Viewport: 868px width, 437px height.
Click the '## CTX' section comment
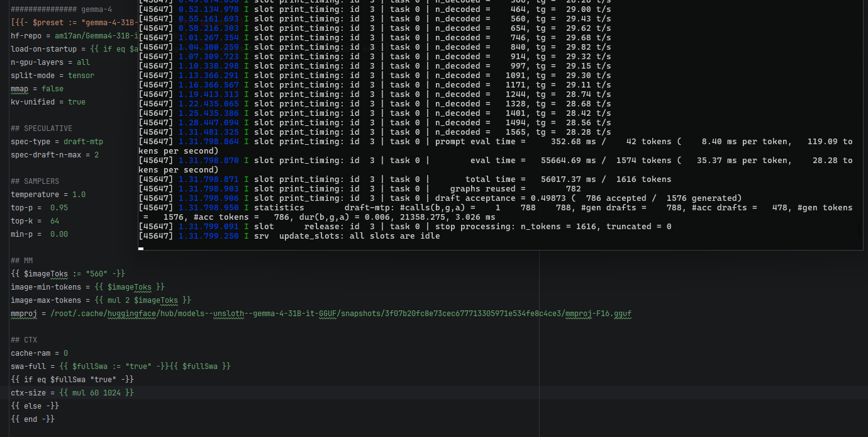pyautogui.click(x=24, y=340)
